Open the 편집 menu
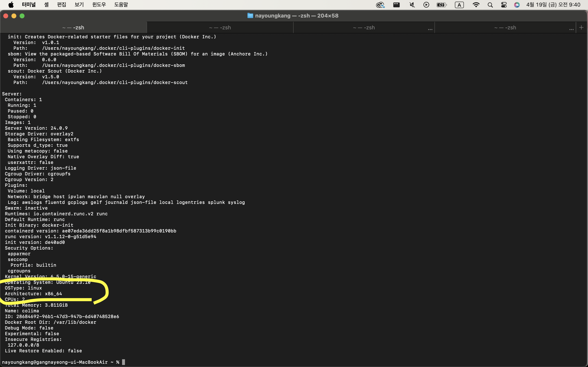This screenshot has width=588, height=367. [61, 5]
